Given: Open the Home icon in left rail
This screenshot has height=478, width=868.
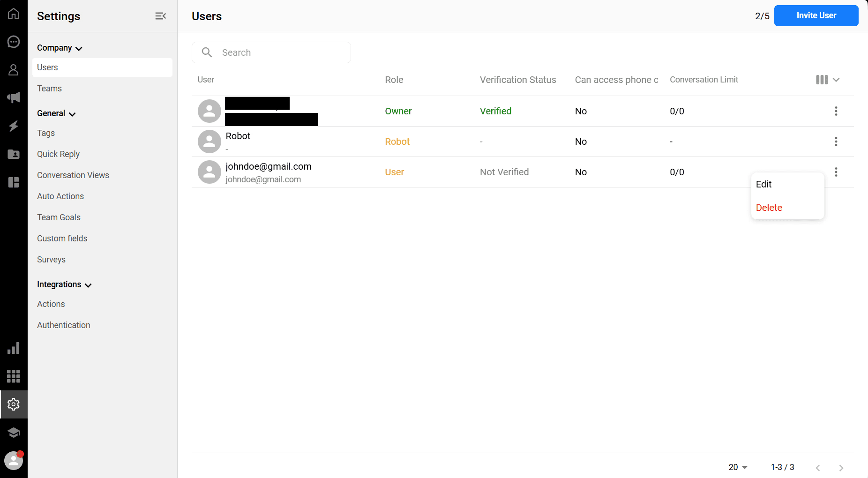Looking at the screenshot, I should [14, 14].
